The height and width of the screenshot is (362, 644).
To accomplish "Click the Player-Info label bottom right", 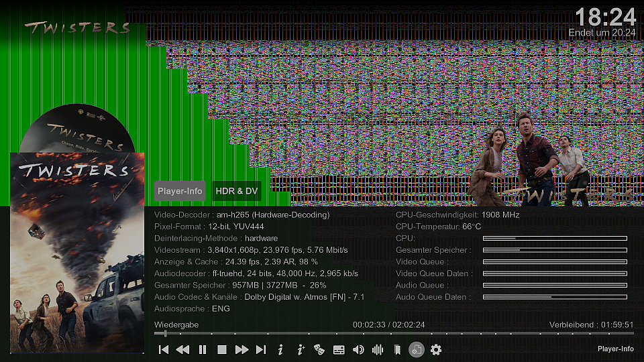I will [616, 349].
